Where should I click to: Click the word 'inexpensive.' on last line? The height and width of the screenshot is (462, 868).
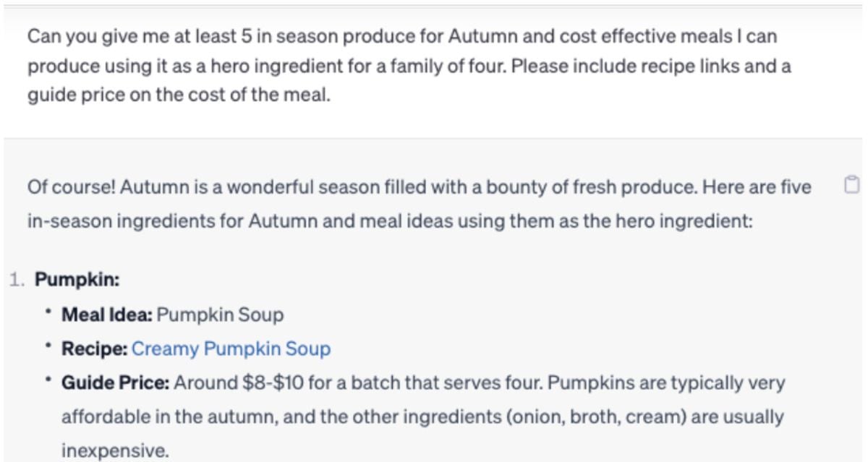coord(114,451)
